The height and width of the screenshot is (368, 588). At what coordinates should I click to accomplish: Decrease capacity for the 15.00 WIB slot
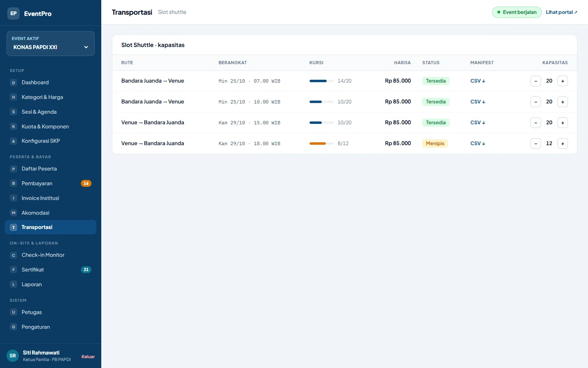pyautogui.click(x=536, y=123)
